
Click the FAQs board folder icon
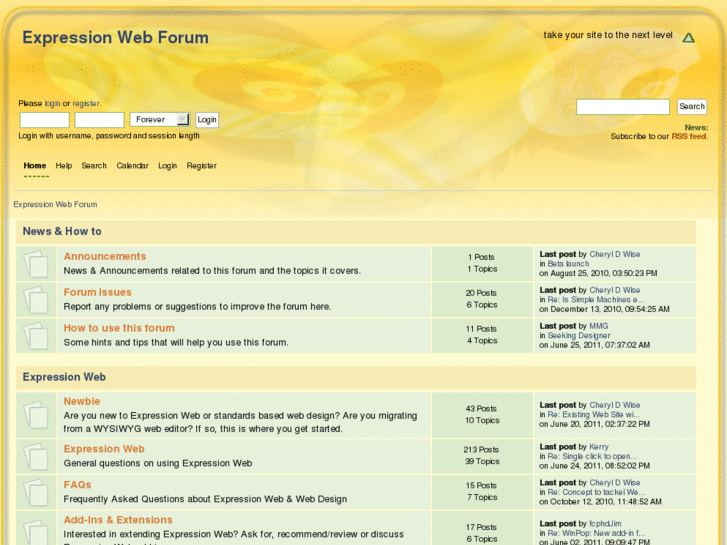click(36, 492)
